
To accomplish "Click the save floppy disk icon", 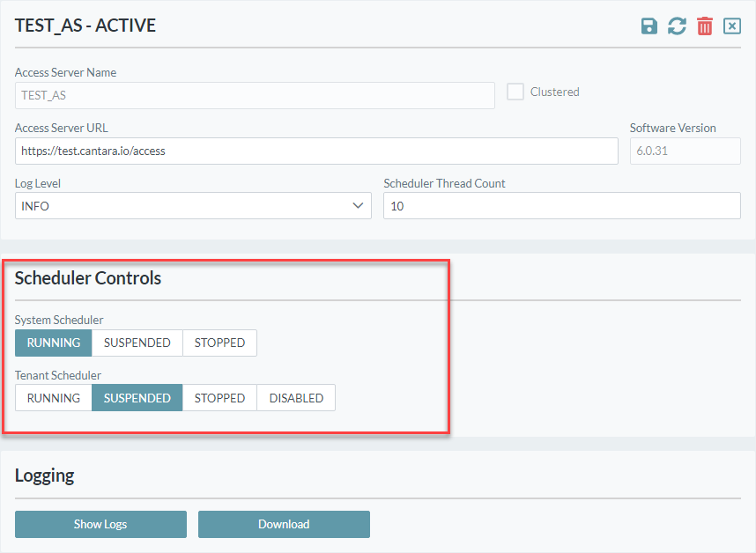I will tap(649, 26).
